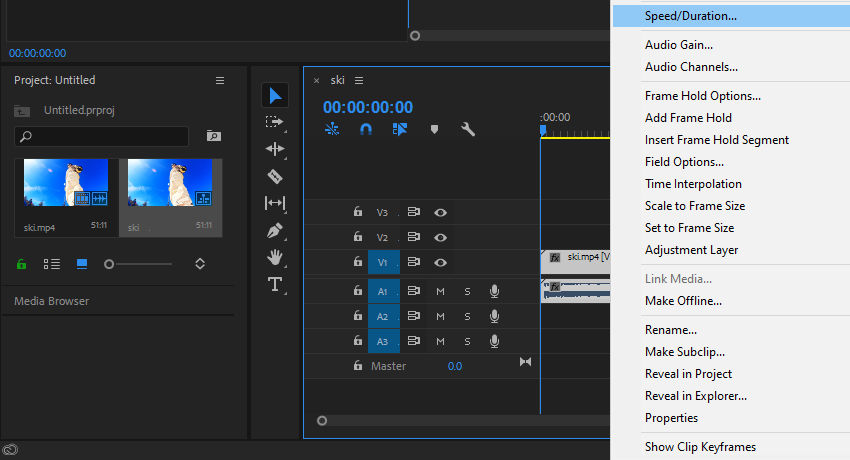Toggle track lock on V3
Viewport: 850px width, 460px height.
(358, 212)
